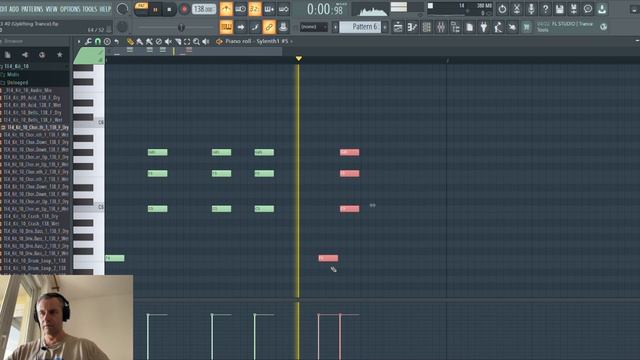Select the mute tool in piano roll

pyautogui.click(x=168, y=41)
